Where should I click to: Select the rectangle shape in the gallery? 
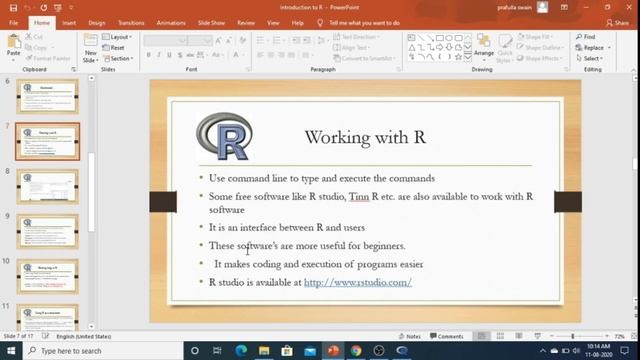(440, 38)
